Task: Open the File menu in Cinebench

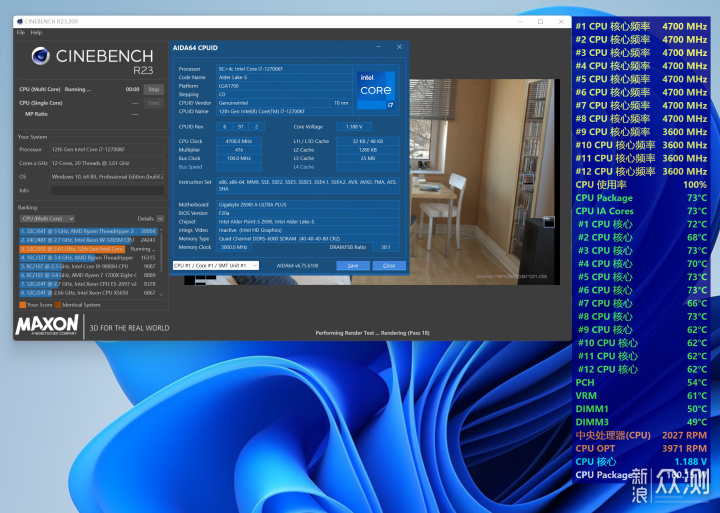Action: point(21,33)
